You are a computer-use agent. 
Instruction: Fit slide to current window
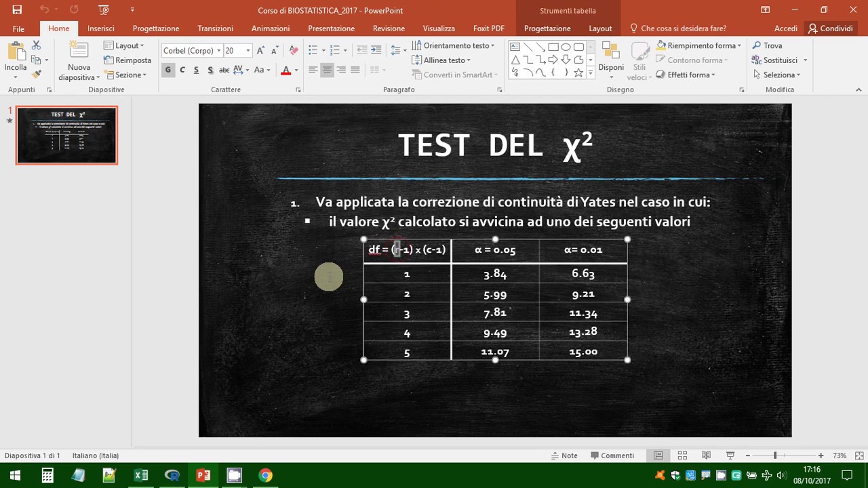pos(859,455)
